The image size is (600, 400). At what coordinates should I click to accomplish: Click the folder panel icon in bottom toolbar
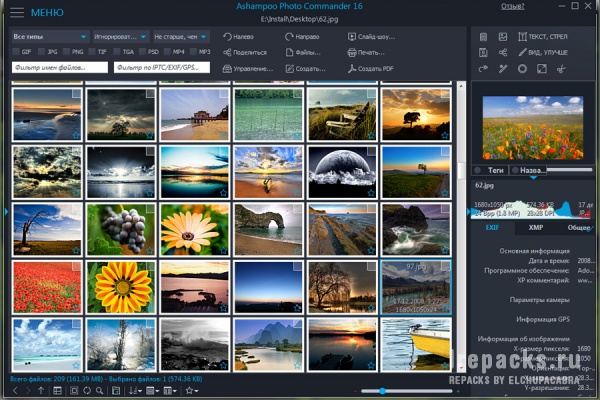(x=116, y=390)
